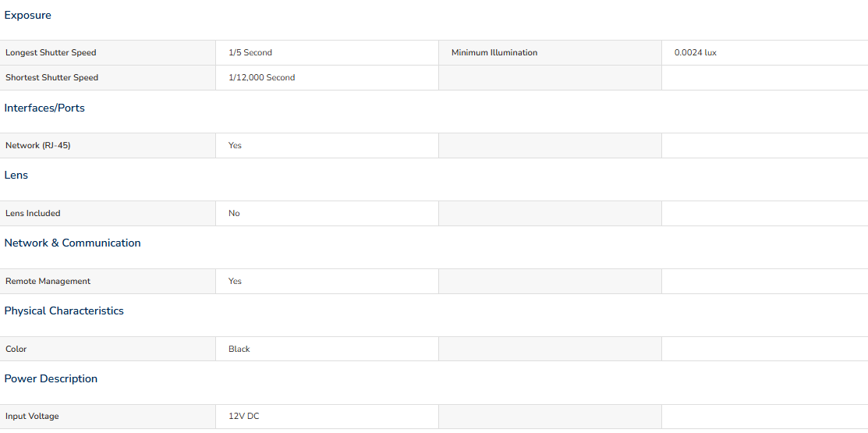Click the Remote Management label
The image size is (868, 433).
(x=48, y=282)
